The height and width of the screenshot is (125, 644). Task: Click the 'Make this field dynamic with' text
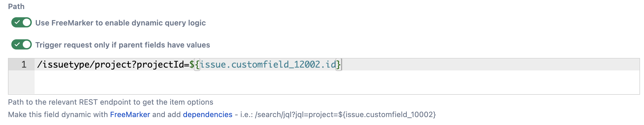(x=58, y=115)
